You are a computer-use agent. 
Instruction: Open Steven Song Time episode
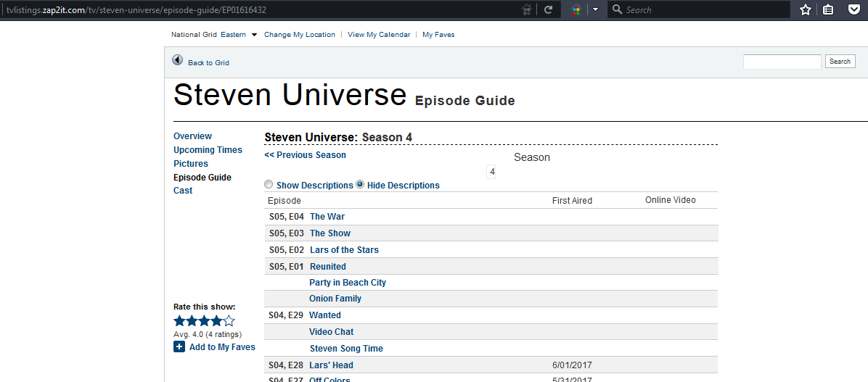(346, 348)
